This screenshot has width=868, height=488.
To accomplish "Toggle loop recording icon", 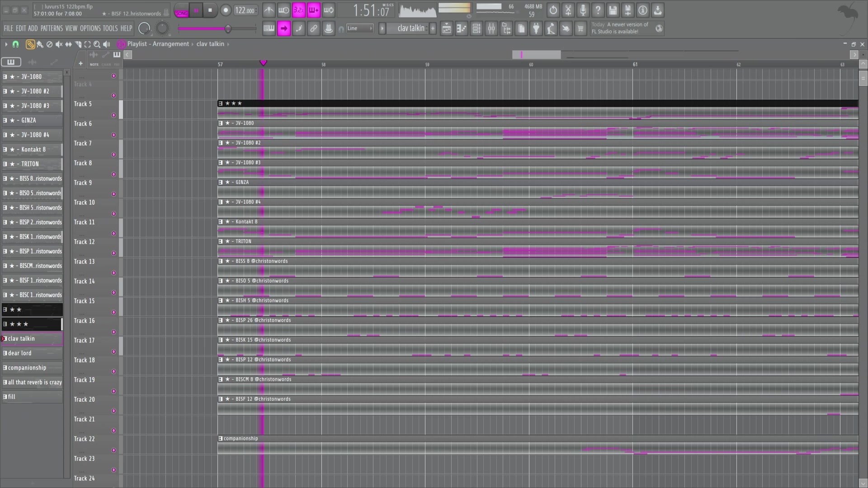I will 329,10.
